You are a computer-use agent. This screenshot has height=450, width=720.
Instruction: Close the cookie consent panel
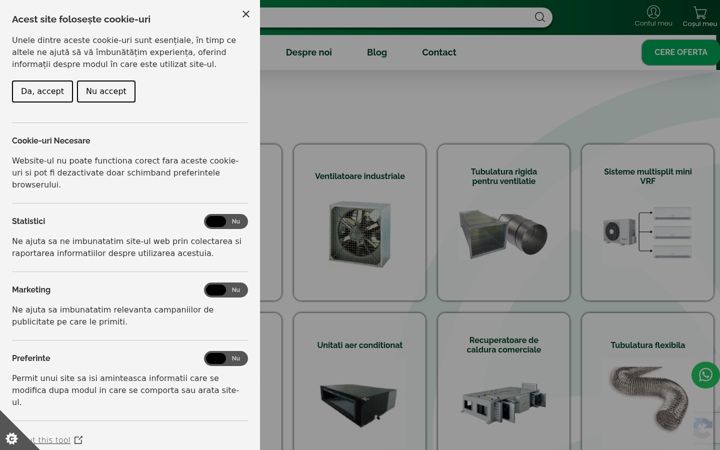(x=246, y=14)
